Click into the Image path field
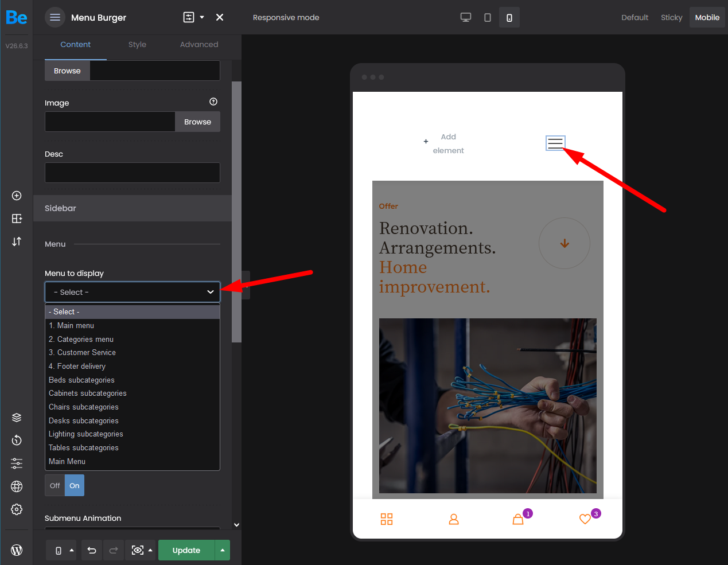Viewport: 728px width, 565px height. [x=110, y=122]
